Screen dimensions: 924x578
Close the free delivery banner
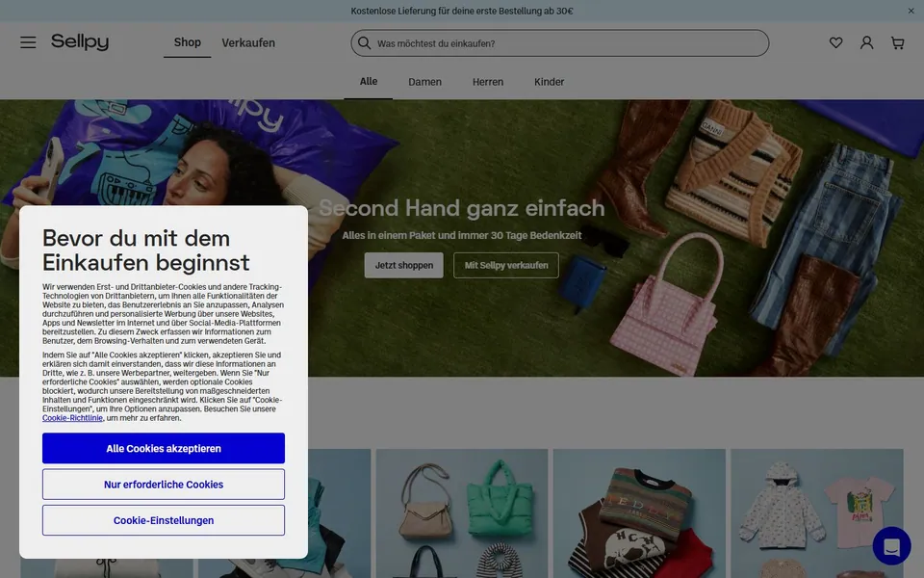[x=911, y=11]
